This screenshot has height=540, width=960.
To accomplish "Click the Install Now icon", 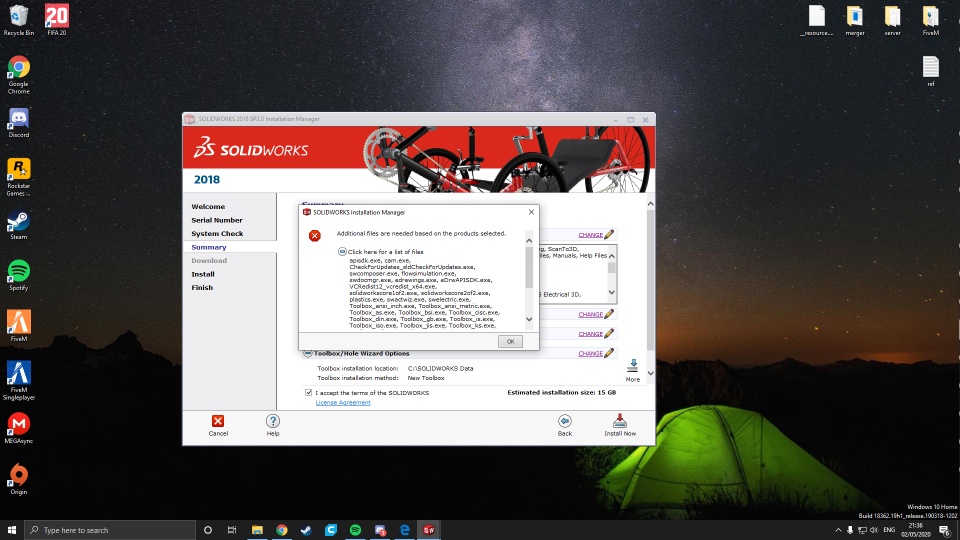I will (x=620, y=421).
